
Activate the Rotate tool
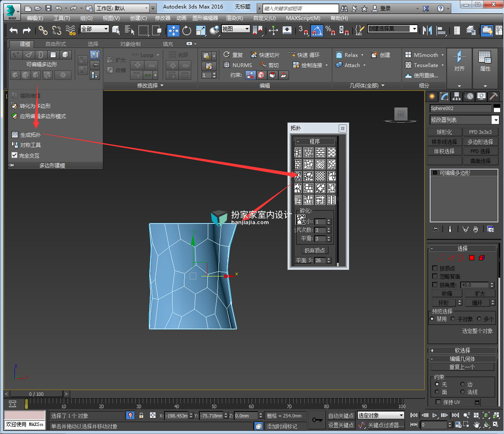tap(187, 31)
